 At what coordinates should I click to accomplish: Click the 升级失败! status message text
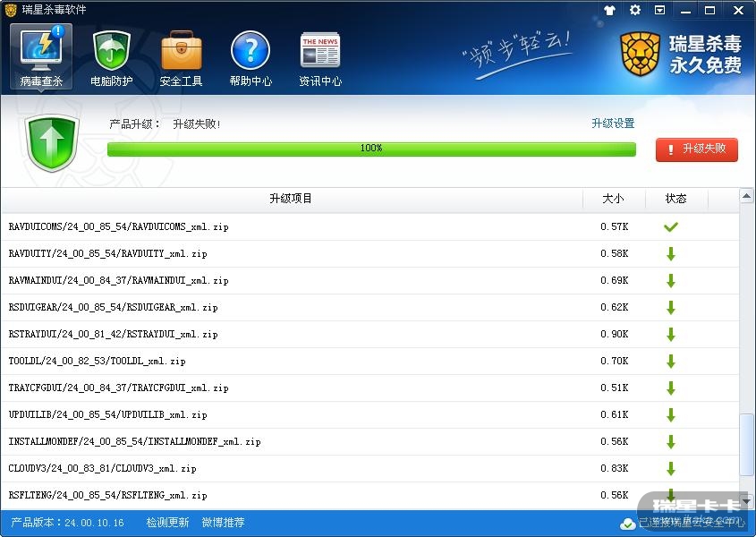pyautogui.click(x=197, y=124)
